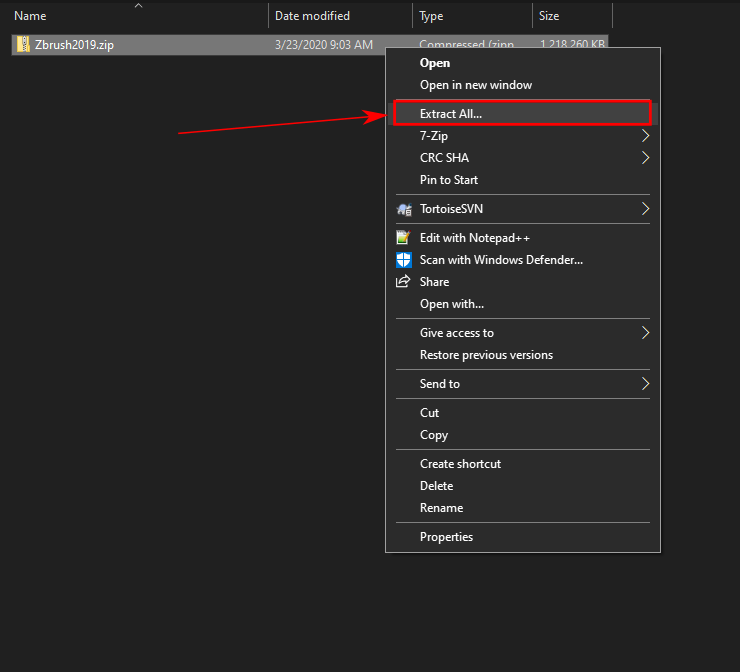Choose Extract All... from the menu
Screen dimensions: 740x672
coord(523,113)
